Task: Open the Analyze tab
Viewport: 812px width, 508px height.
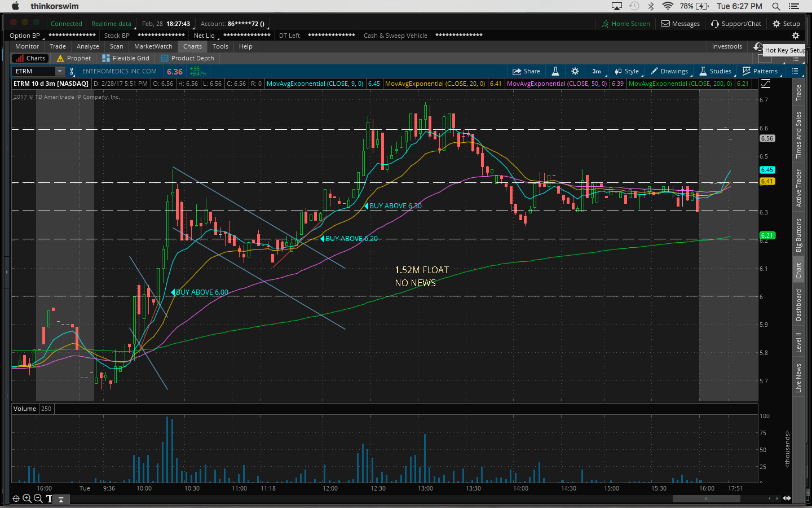Action: (x=87, y=46)
